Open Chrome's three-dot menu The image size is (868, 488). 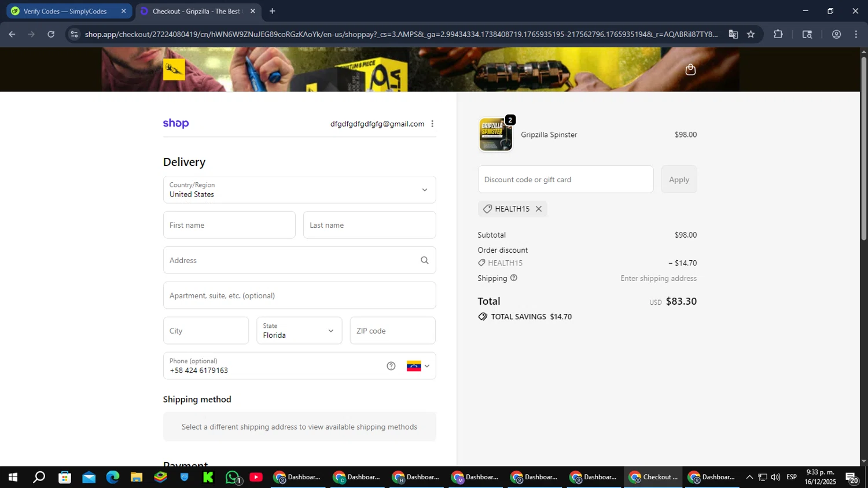click(856, 34)
